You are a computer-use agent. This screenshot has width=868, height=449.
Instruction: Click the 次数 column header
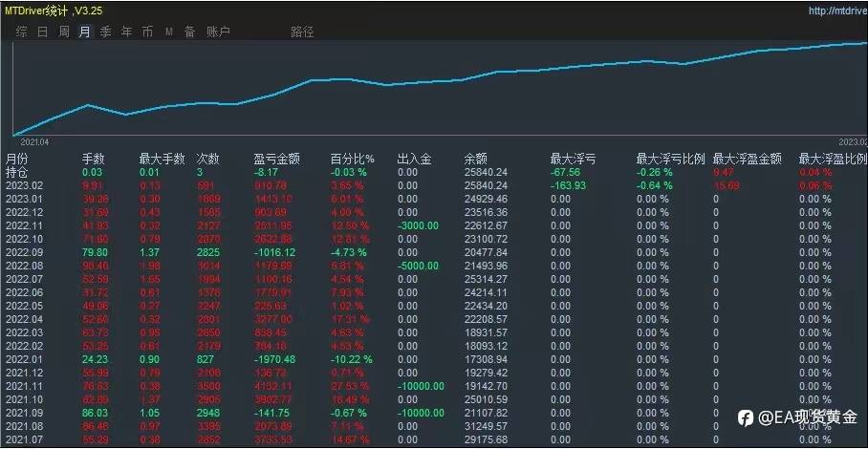pos(208,160)
